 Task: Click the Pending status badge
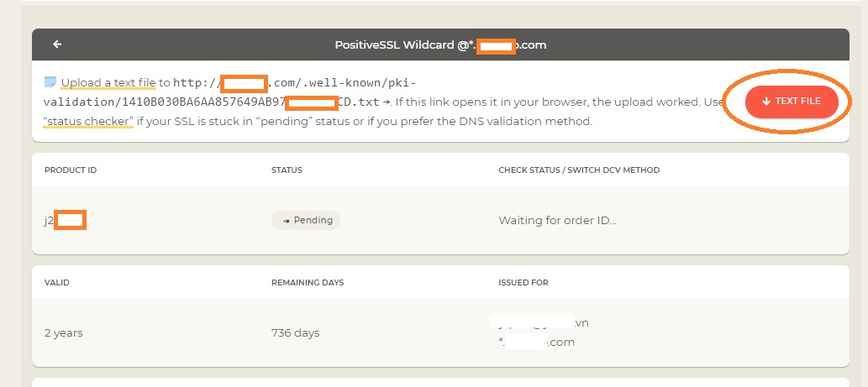[x=306, y=220]
